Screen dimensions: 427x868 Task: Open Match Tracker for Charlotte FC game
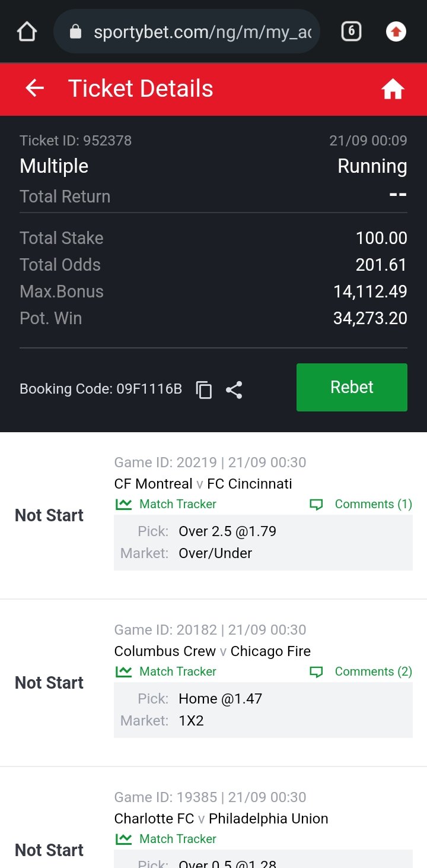coord(177,839)
